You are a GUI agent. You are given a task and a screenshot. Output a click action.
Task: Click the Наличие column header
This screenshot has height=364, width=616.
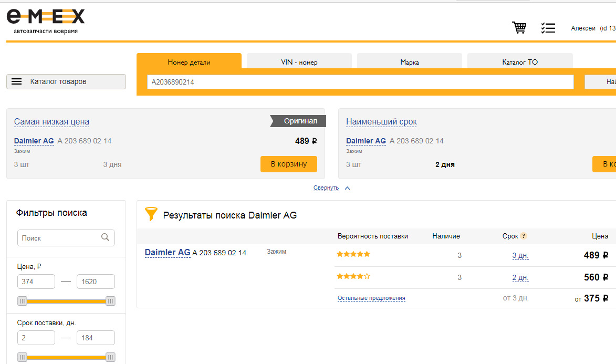tap(446, 236)
